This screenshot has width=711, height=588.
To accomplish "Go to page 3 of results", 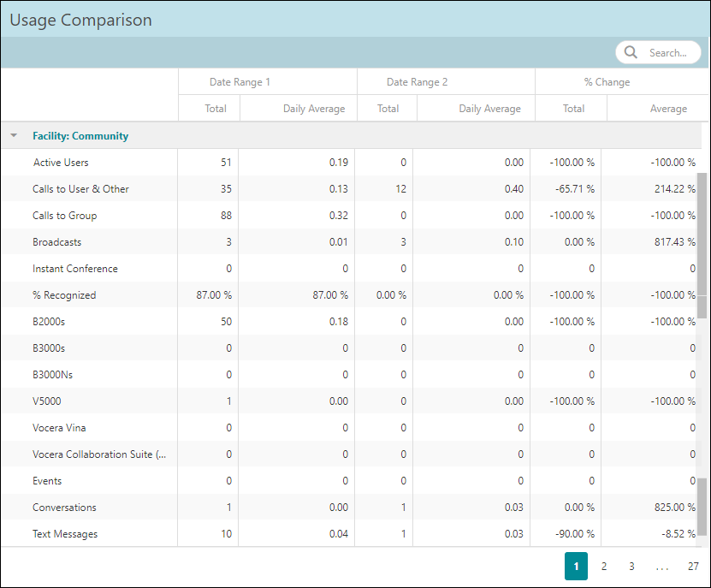I will pos(631,566).
